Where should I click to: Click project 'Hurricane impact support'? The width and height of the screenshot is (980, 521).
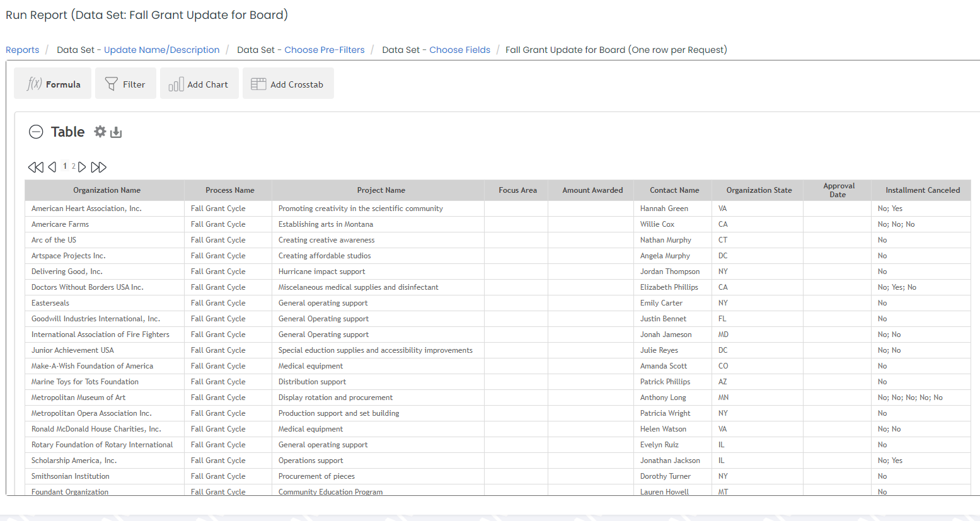pos(322,272)
